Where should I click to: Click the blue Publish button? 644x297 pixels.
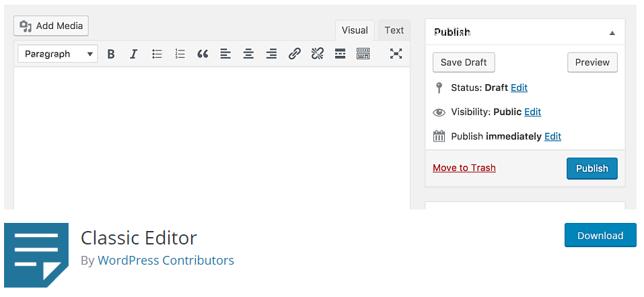[x=592, y=168]
